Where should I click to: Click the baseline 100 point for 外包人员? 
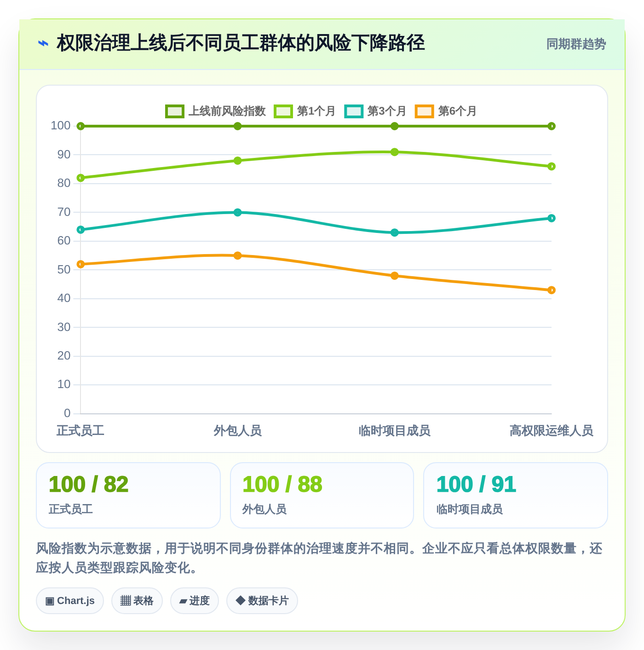coord(237,126)
